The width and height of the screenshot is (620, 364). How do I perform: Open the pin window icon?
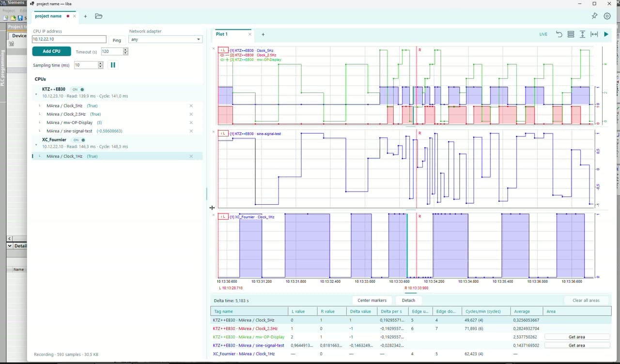(x=594, y=16)
